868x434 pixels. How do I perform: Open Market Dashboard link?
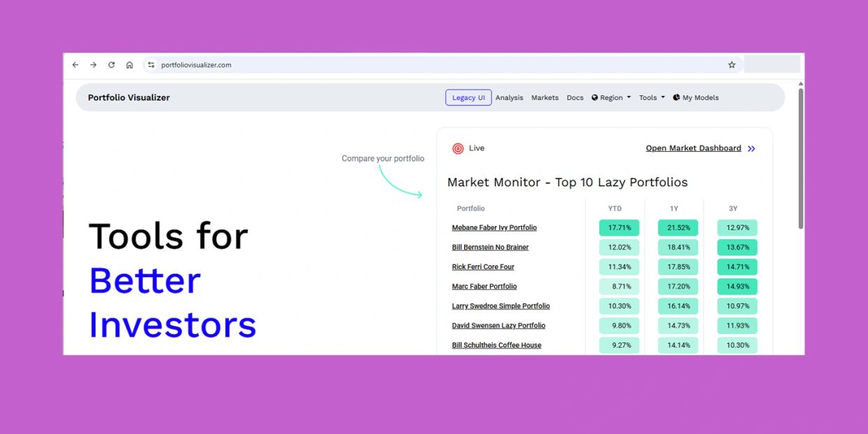pos(693,148)
